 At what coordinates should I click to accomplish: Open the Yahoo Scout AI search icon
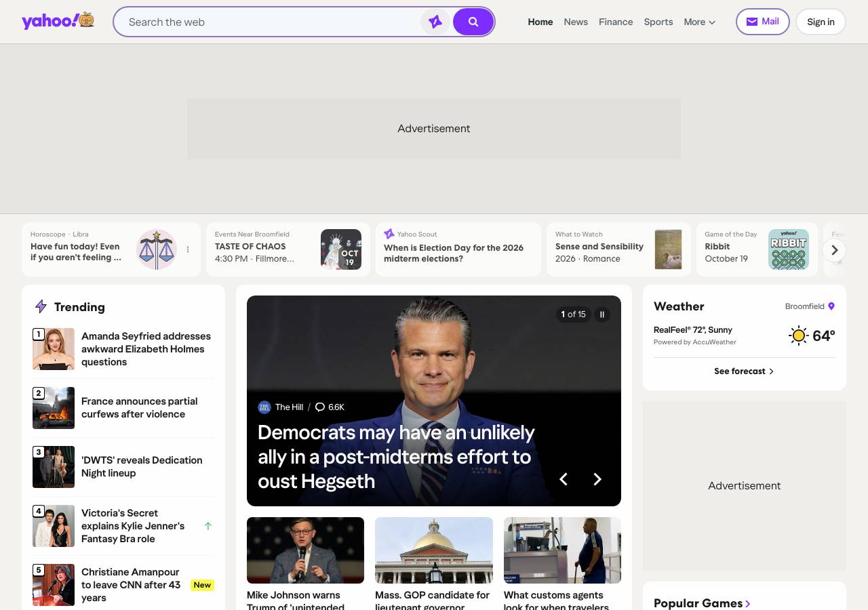click(x=435, y=22)
